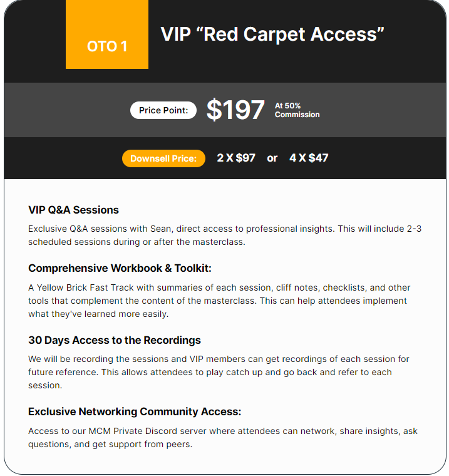Click the At 50% Commission text
Image resolution: width=449 pixels, height=476 pixels.
pyautogui.click(x=297, y=110)
